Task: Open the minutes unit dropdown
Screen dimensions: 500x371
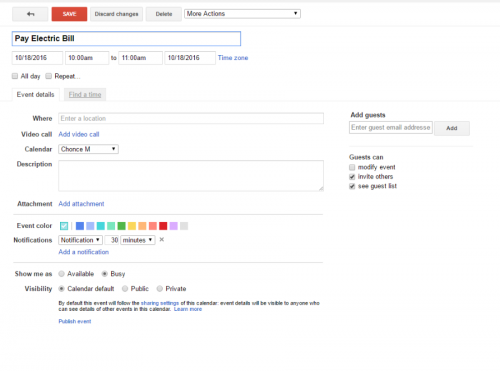Action: coord(138,240)
